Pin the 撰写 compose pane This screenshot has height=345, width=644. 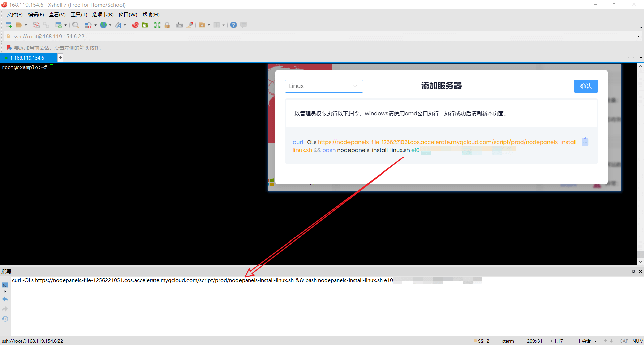[x=633, y=271]
